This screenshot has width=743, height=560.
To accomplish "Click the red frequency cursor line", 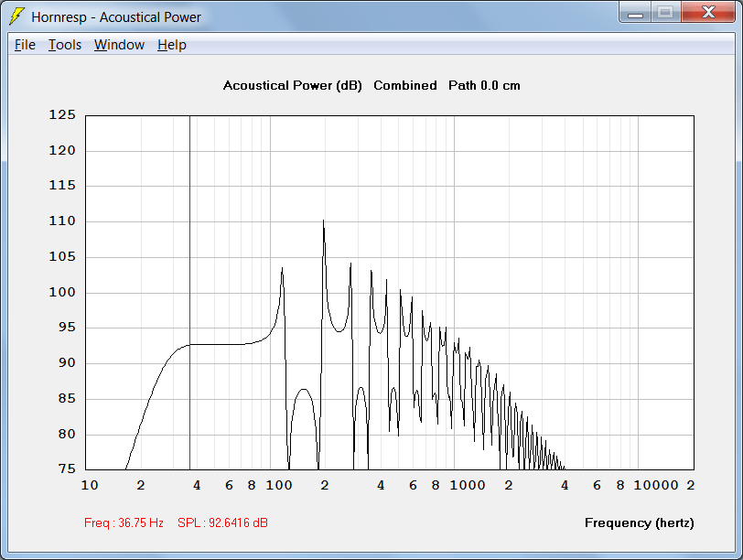I will [x=190, y=293].
